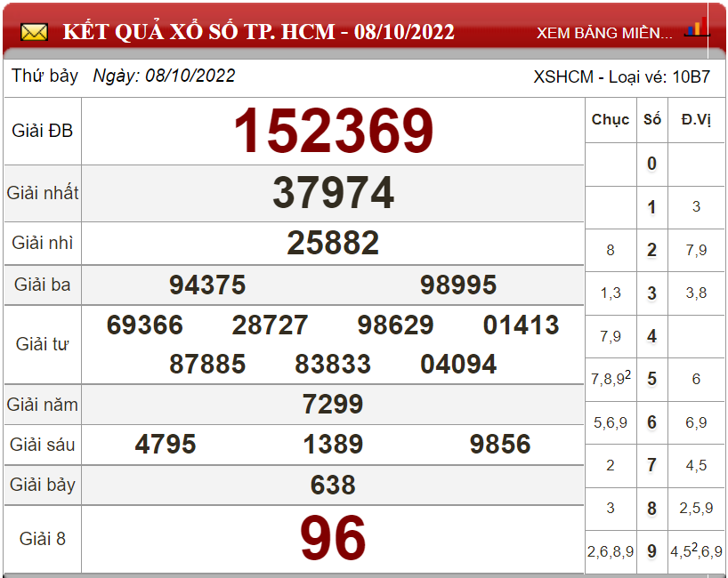Click fourth prize number 83833
This screenshot has width=728, height=578.
[333, 365]
